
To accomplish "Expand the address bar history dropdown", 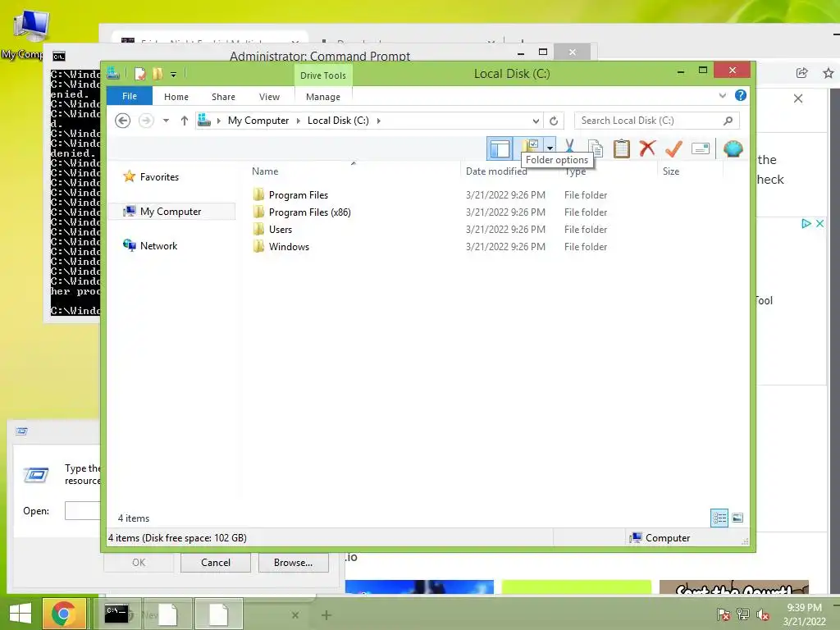I will (536, 121).
